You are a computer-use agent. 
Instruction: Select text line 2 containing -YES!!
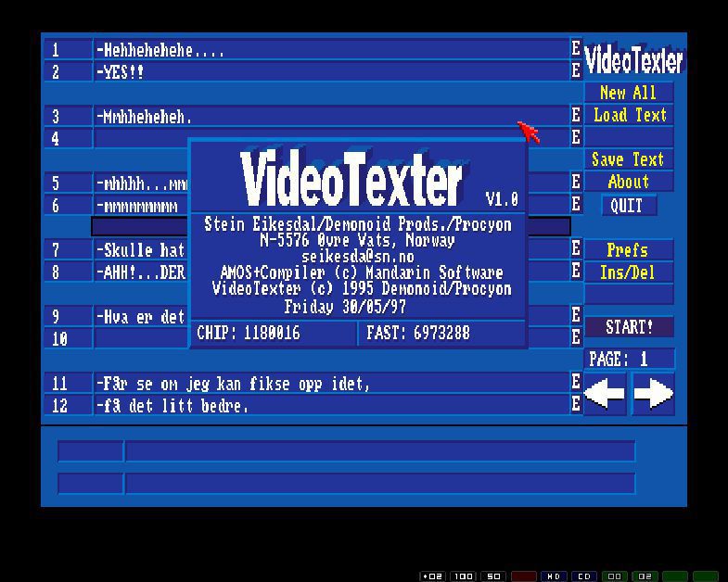point(331,71)
